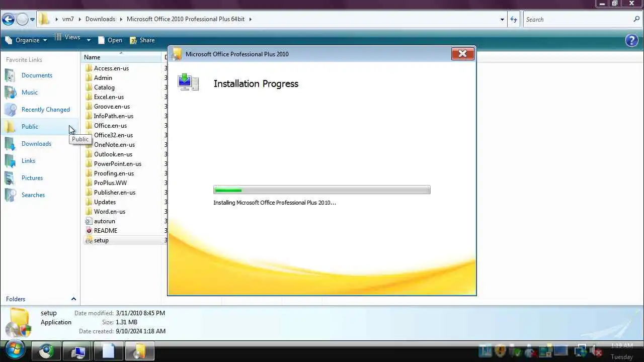644x362 pixels.
Task: Click the Windows Start orb
Action: [x=14, y=350]
